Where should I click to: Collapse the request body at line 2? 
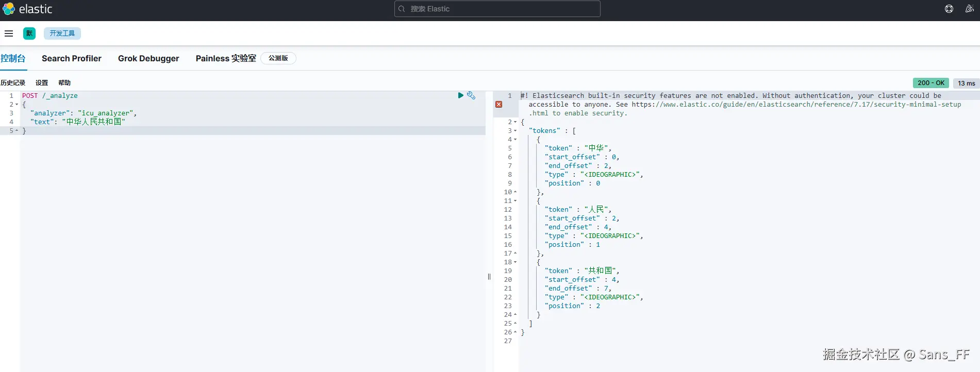click(x=16, y=105)
